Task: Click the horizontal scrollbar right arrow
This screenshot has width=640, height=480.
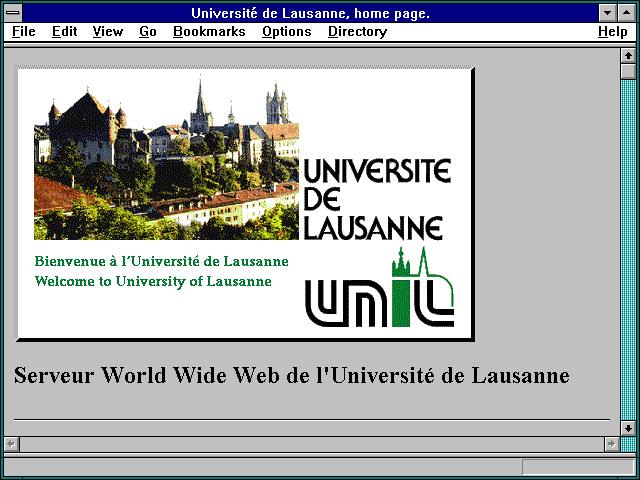Action: pyautogui.click(x=611, y=444)
